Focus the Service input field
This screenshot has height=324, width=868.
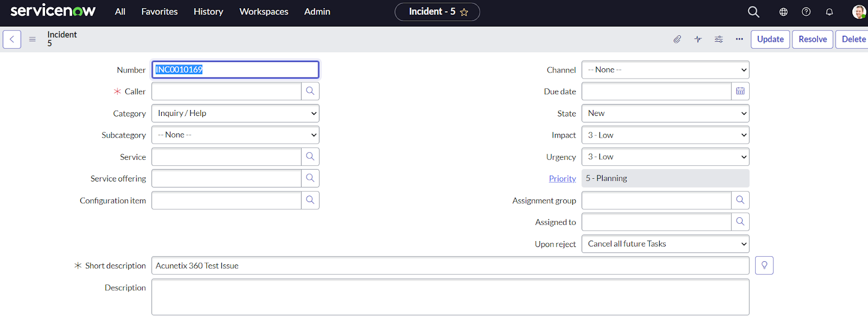point(226,157)
